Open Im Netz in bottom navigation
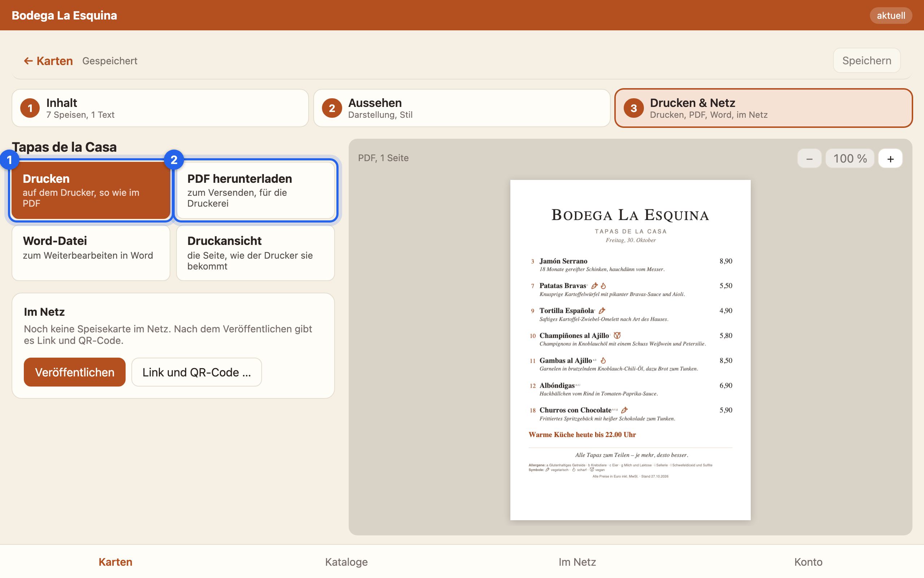The image size is (924, 578). point(577,561)
